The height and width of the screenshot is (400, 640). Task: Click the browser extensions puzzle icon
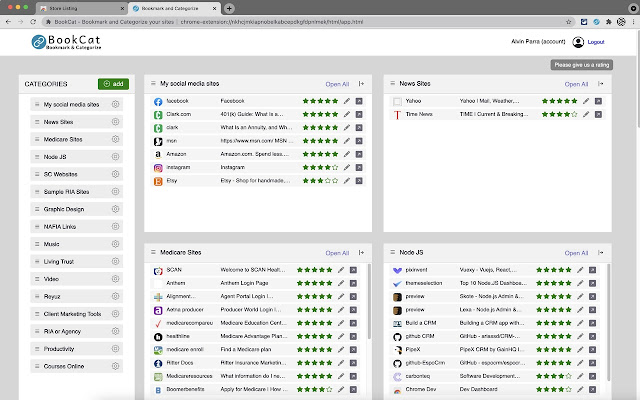(609, 22)
